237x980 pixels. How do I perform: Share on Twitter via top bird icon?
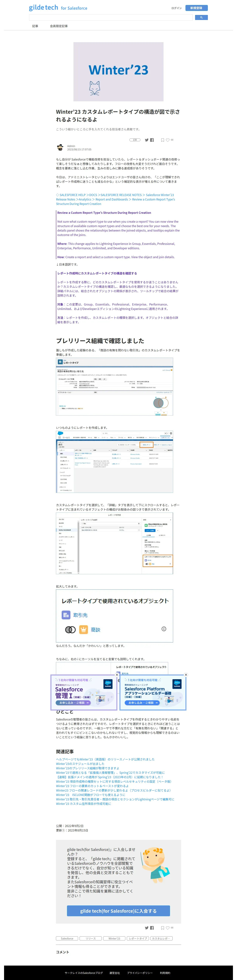tap(147, 140)
